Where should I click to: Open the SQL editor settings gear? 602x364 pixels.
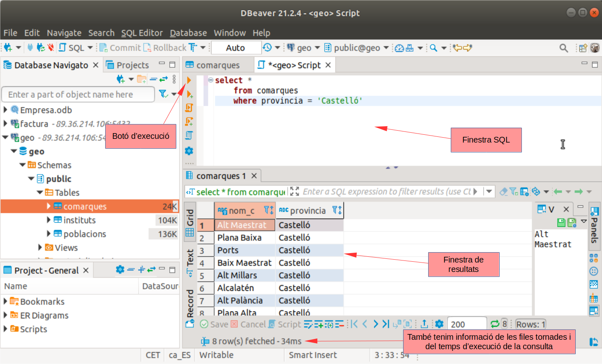[x=189, y=151]
